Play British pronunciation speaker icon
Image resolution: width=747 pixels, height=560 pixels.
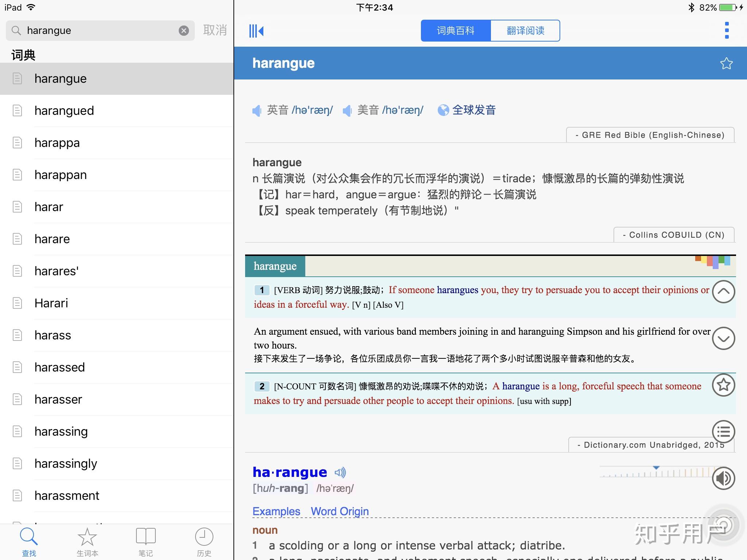click(257, 110)
